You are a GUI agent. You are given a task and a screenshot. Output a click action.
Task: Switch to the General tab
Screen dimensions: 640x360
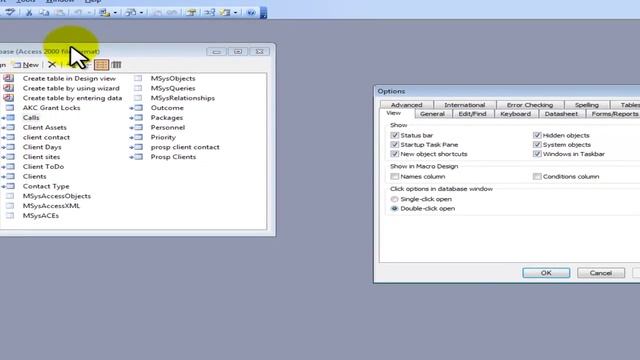click(x=432, y=114)
